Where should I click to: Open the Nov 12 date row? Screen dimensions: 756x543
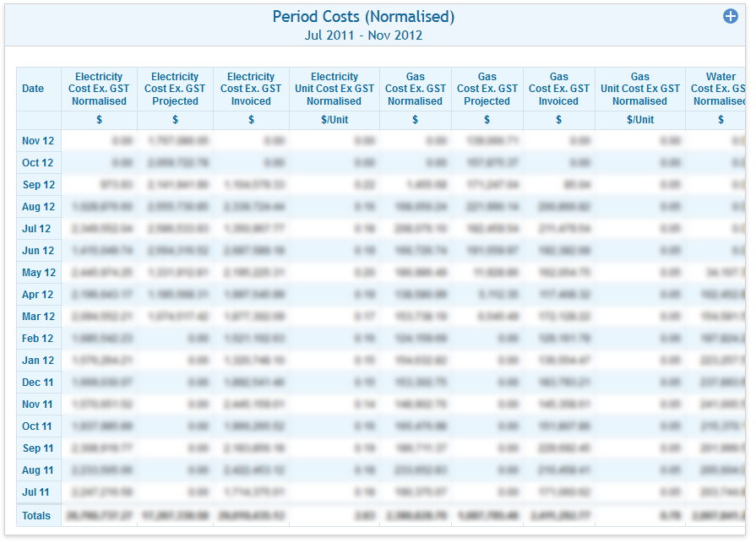(x=38, y=141)
